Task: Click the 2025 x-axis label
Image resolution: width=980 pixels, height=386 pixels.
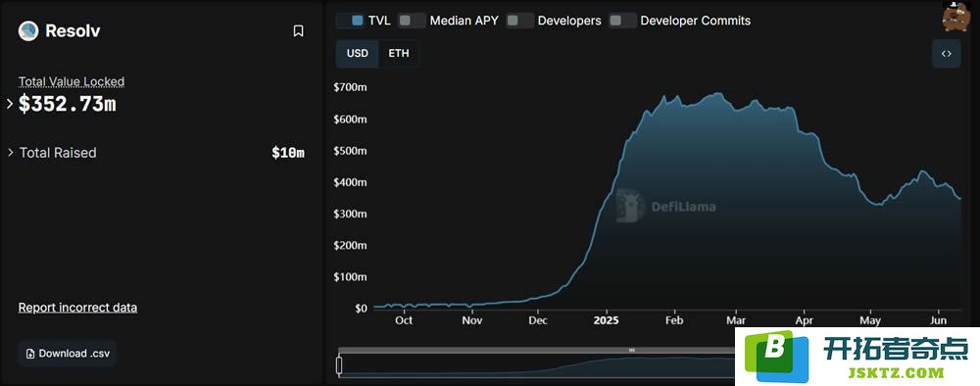Action: (x=606, y=321)
